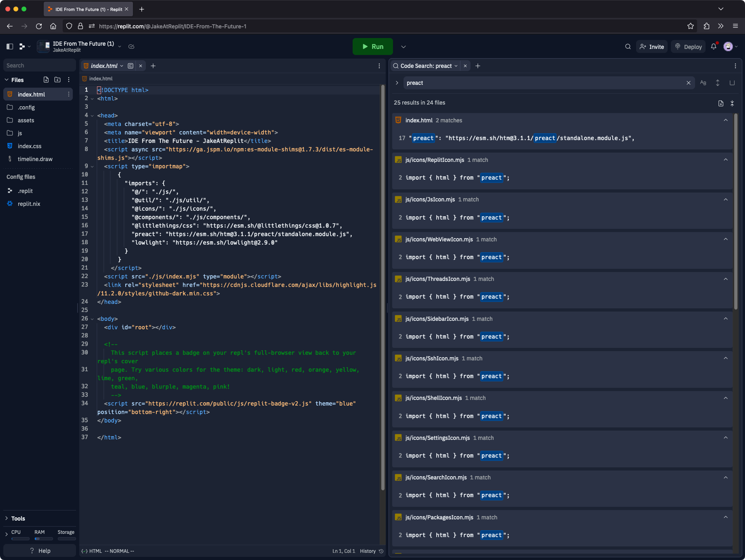Click the sidebar Search field
The width and height of the screenshot is (745, 560).
tap(39, 65)
